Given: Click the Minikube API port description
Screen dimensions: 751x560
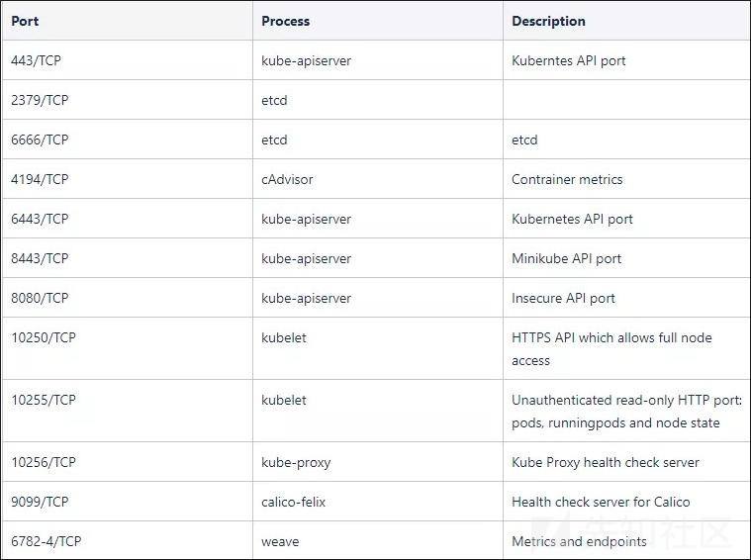Looking at the screenshot, I should point(566,258).
